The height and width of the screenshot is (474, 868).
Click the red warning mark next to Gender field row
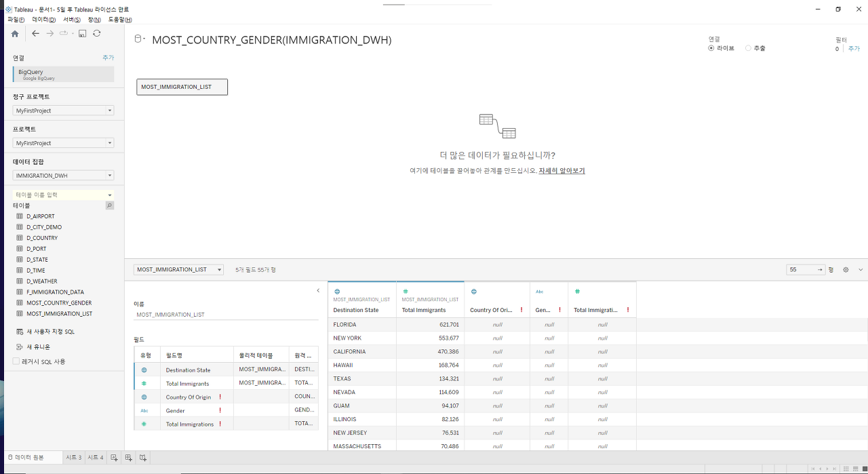coord(220,410)
